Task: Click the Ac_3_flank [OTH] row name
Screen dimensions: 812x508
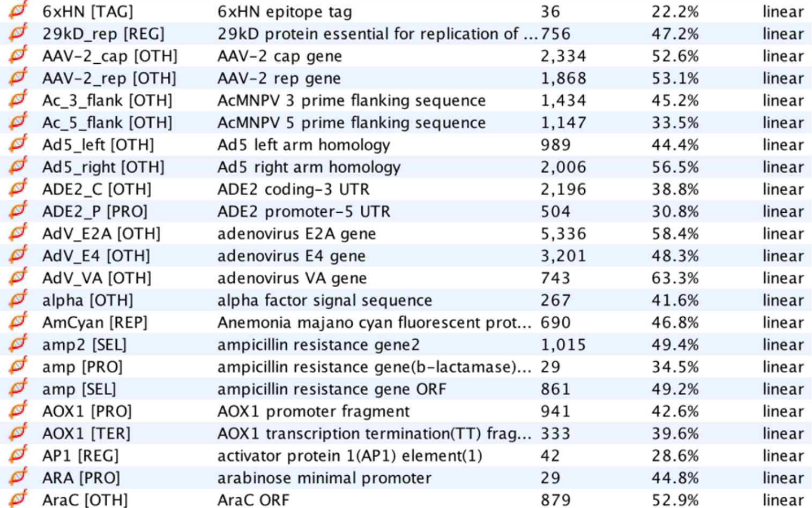Action: coord(107,100)
